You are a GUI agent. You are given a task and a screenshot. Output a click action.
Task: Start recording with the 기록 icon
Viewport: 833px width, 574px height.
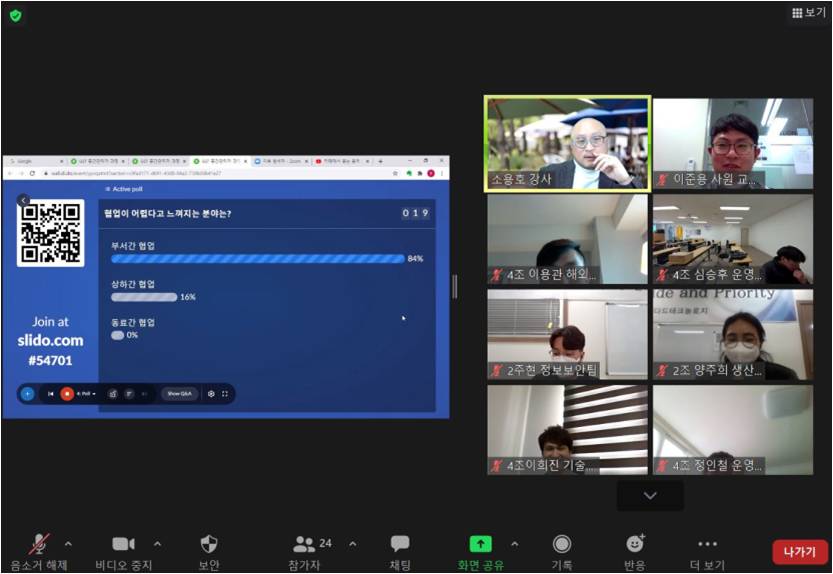tap(562, 545)
